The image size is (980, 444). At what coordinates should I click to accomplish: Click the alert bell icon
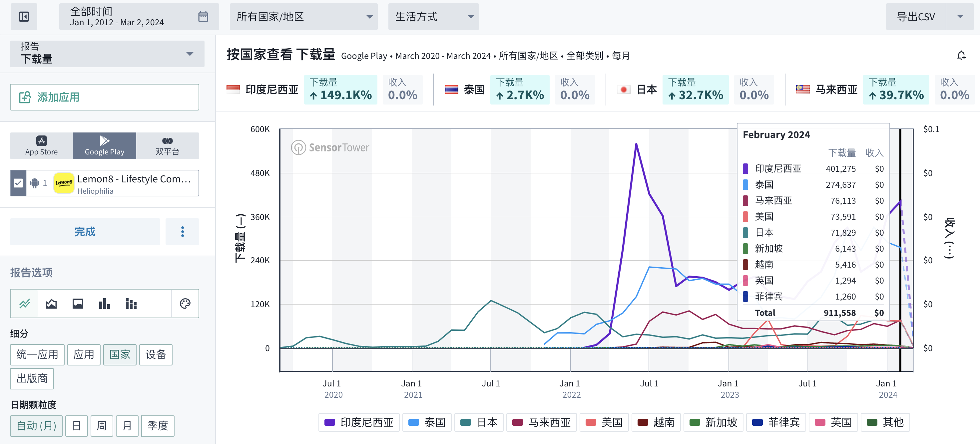(961, 56)
